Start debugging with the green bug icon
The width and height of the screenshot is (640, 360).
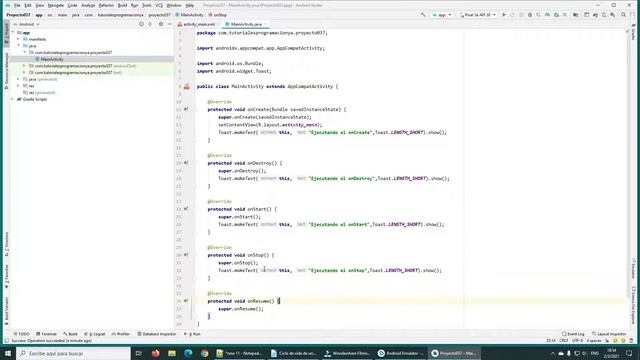530,15
